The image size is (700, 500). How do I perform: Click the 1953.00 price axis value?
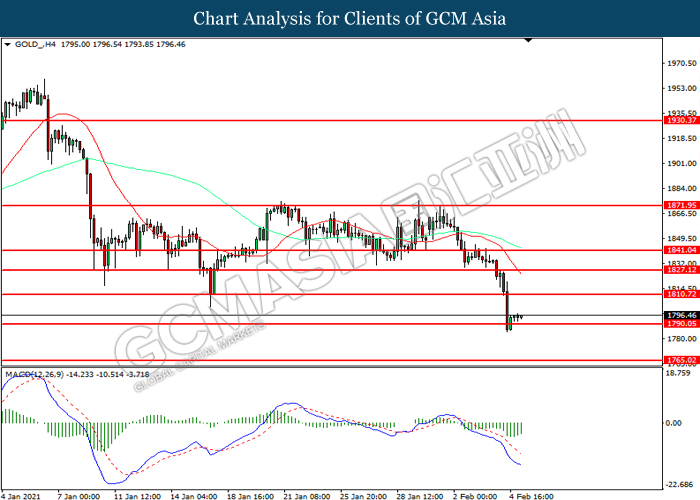(x=682, y=88)
